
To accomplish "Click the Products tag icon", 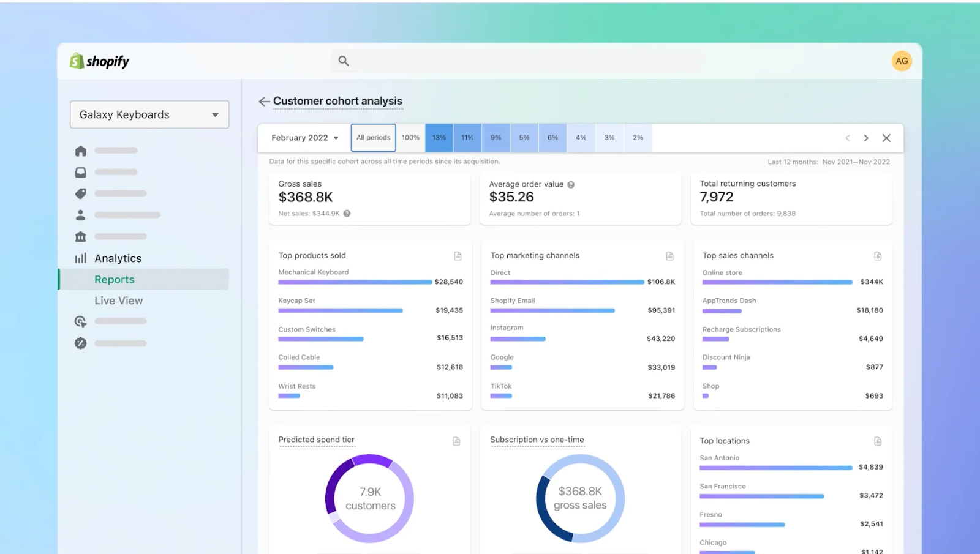I will (80, 193).
